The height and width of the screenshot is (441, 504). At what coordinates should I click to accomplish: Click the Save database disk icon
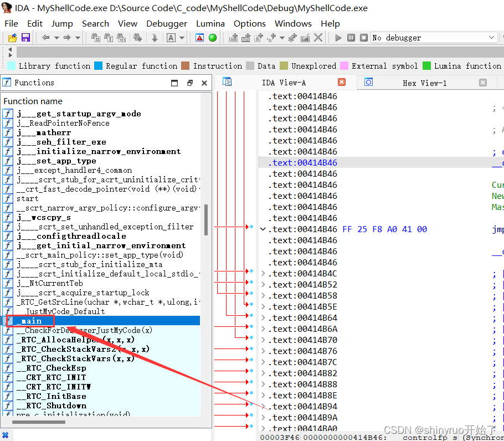pyautogui.click(x=25, y=37)
